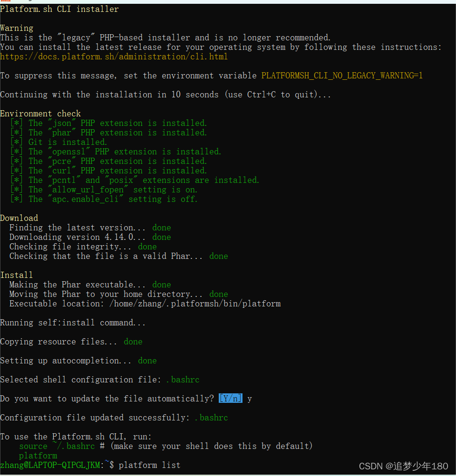Click 'Moving the Phar to your home directory' line
Viewport: 456px width, 476px height.
pyautogui.click(x=119, y=294)
